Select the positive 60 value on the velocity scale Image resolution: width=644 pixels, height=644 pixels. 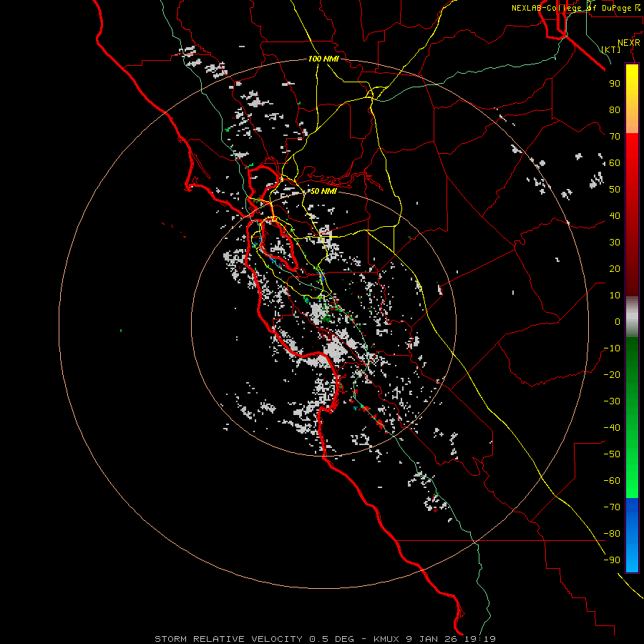pos(615,163)
